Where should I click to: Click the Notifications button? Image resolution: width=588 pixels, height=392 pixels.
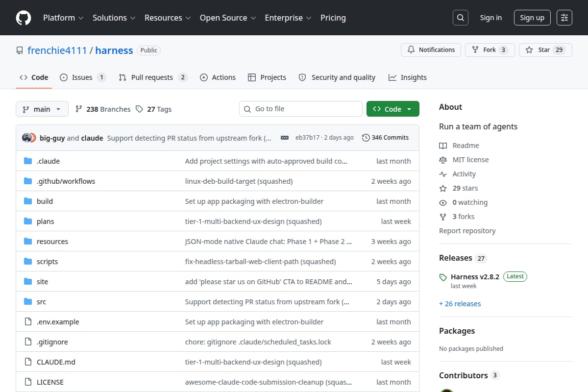pos(431,50)
